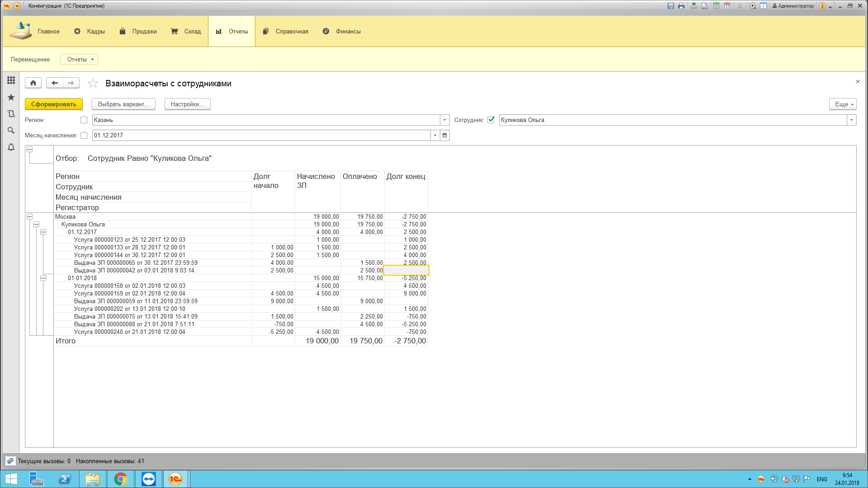Click the home page icon button
Screen dimensions: 868x488
(33, 83)
